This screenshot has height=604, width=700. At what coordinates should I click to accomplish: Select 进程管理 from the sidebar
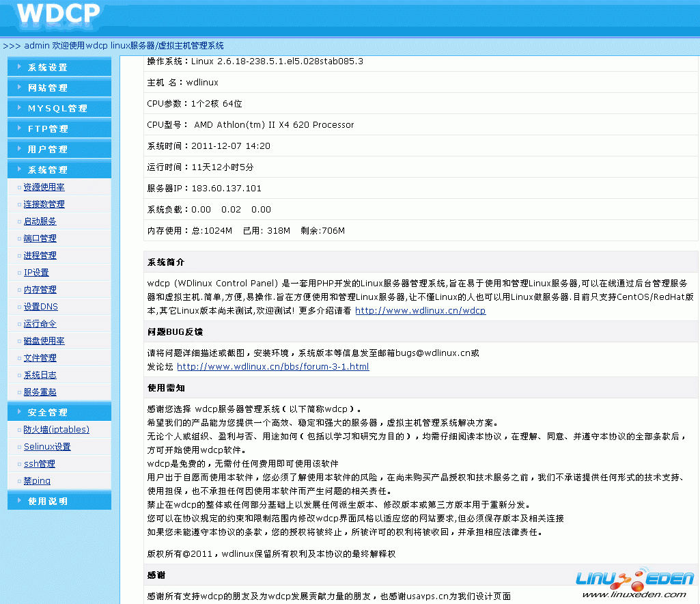(x=40, y=255)
